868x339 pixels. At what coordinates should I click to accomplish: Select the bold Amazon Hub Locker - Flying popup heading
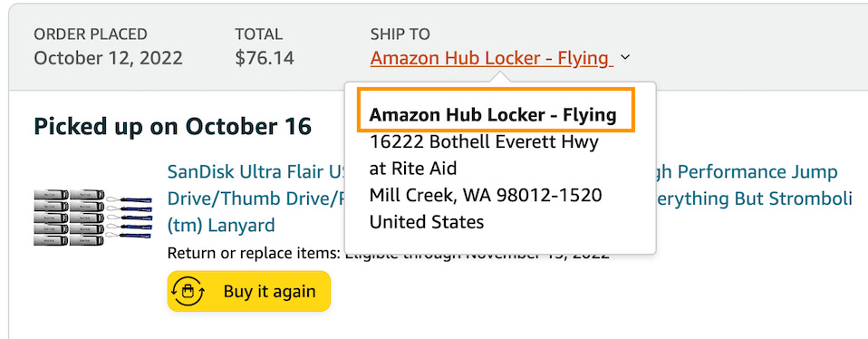pos(493,114)
